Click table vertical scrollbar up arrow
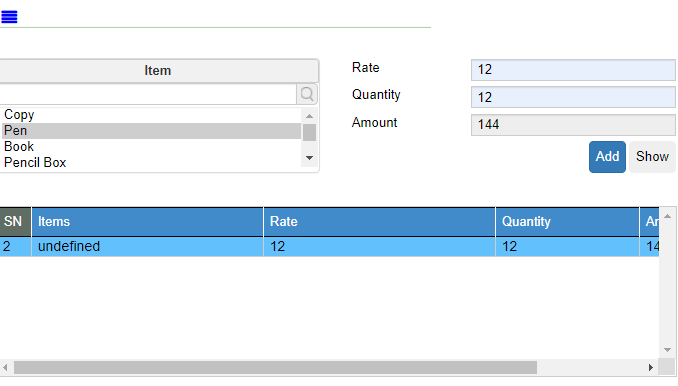The height and width of the screenshot is (386, 678). point(667,216)
